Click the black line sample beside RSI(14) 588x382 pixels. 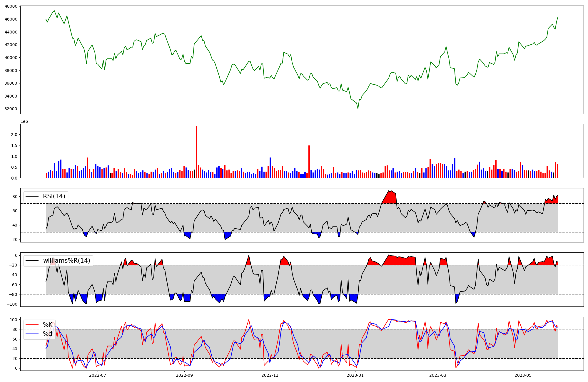(x=32, y=196)
